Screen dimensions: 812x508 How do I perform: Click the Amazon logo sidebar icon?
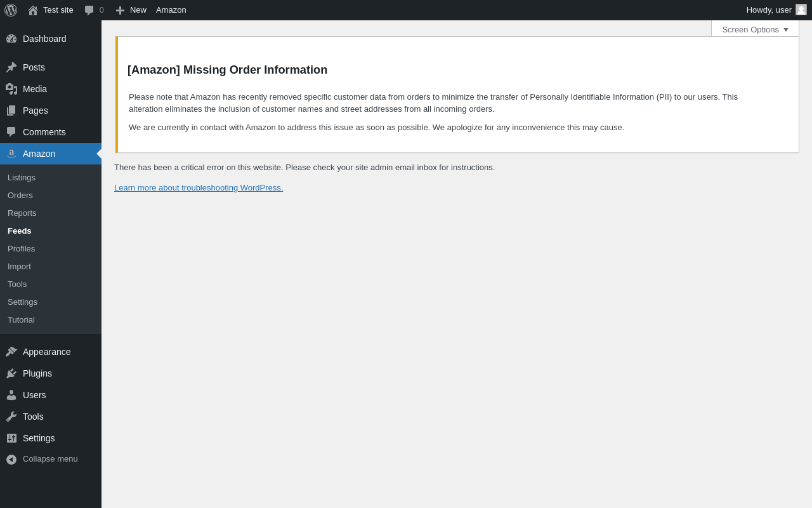11,154
